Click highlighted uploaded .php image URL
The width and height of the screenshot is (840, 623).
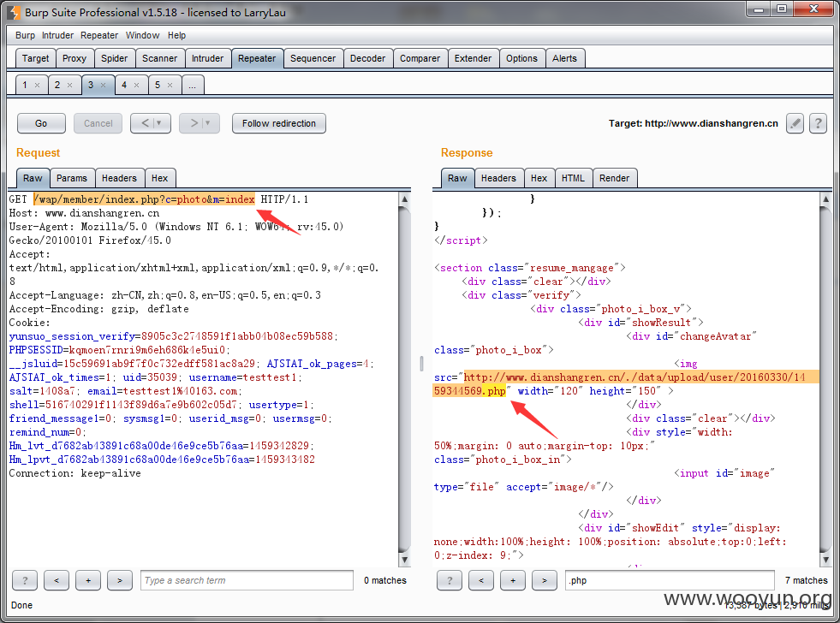pos(625,383)
